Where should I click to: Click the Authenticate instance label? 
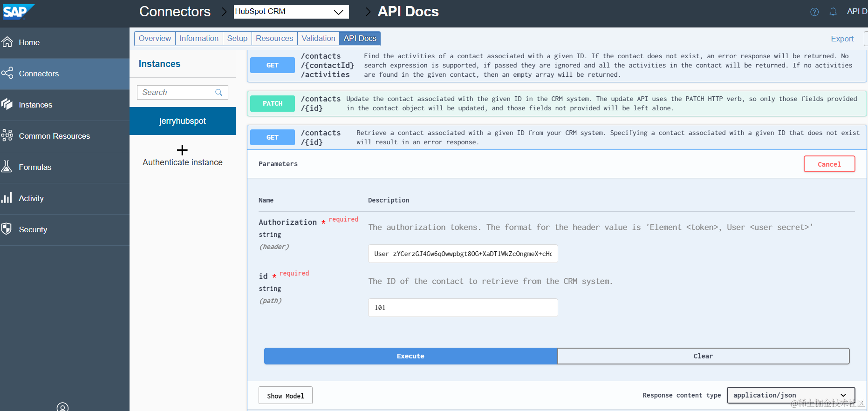[x=183, y=162]
